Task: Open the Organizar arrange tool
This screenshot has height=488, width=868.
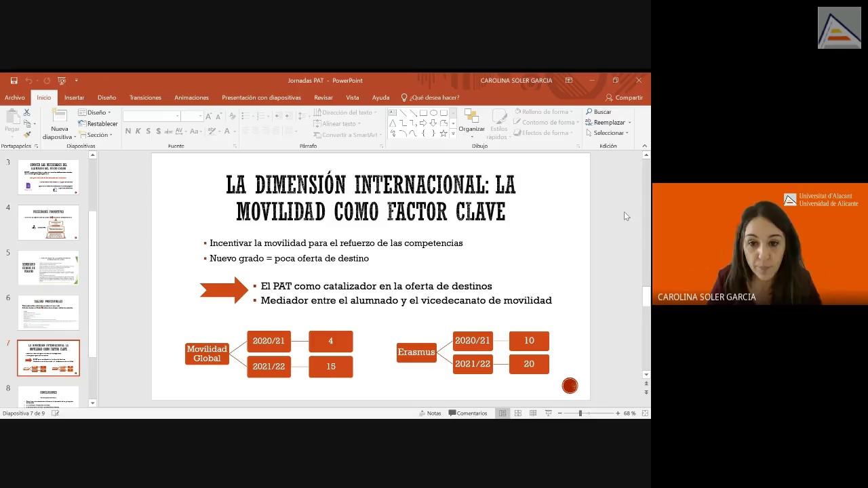Action: [x=471, y=121]
